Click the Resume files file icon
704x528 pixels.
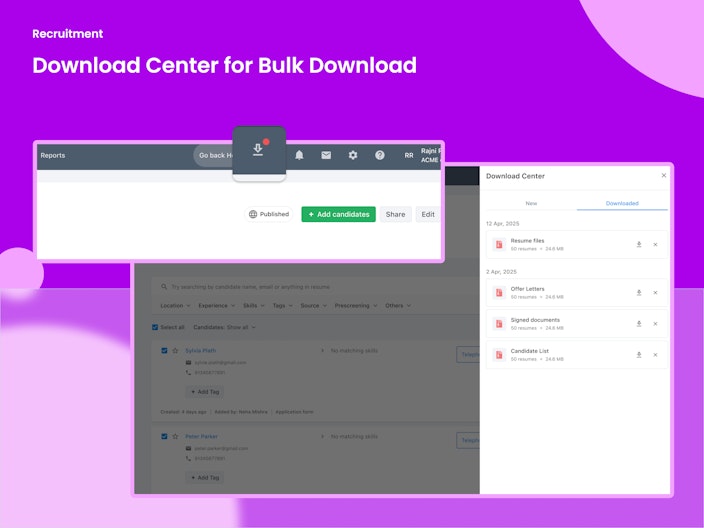coord(499,245)
